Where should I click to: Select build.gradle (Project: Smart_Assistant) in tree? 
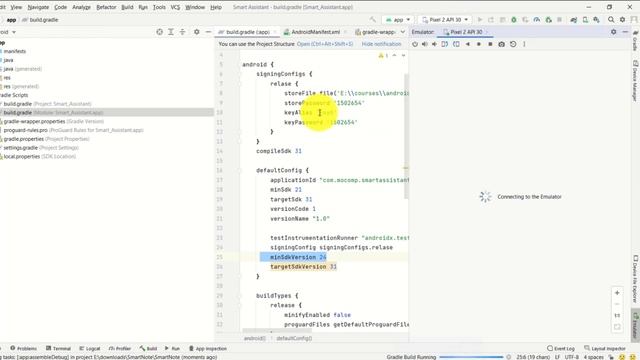(47, 104)
